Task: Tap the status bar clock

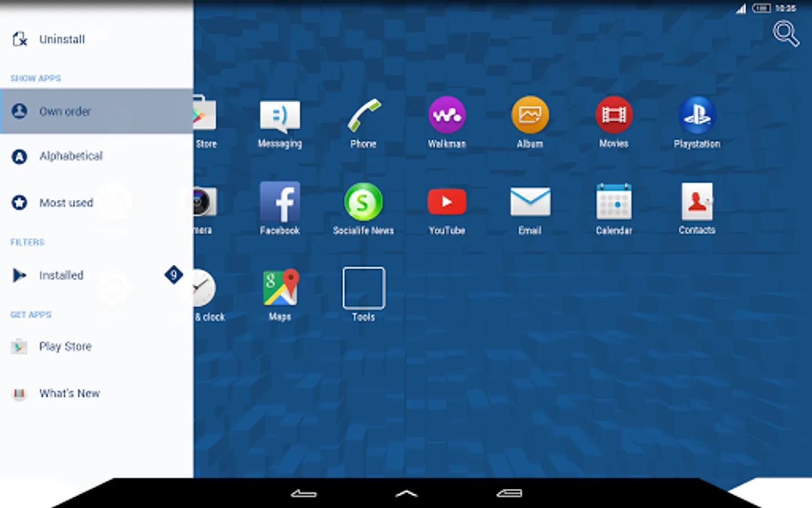Action: coord(785,8)
